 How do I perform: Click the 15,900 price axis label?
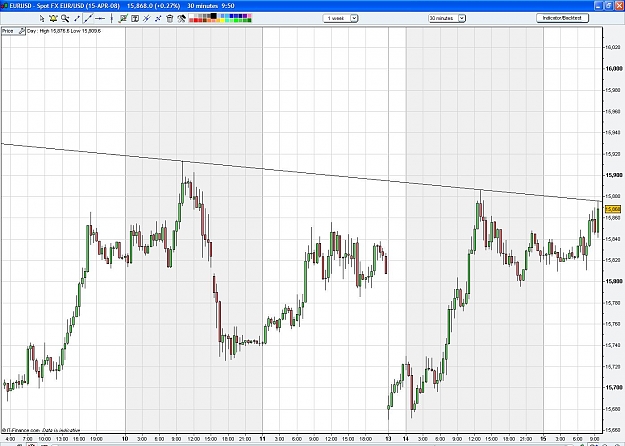point(613,175)
